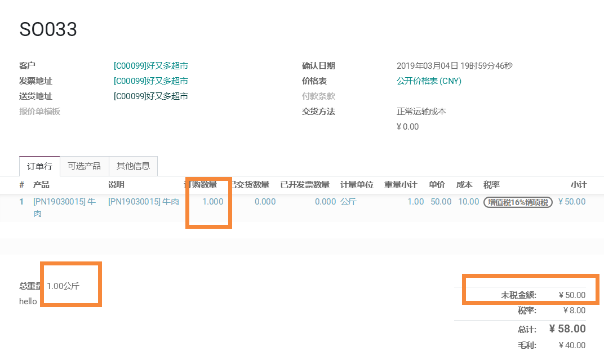The width and height of the screenshot is (604, 364).
Task: Click the 单价 column header
Action: coord(437,185)
